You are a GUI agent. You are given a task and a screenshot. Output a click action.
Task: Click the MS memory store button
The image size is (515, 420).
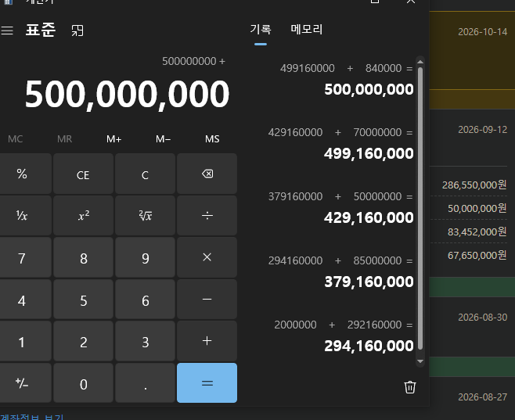click(212, 139)
